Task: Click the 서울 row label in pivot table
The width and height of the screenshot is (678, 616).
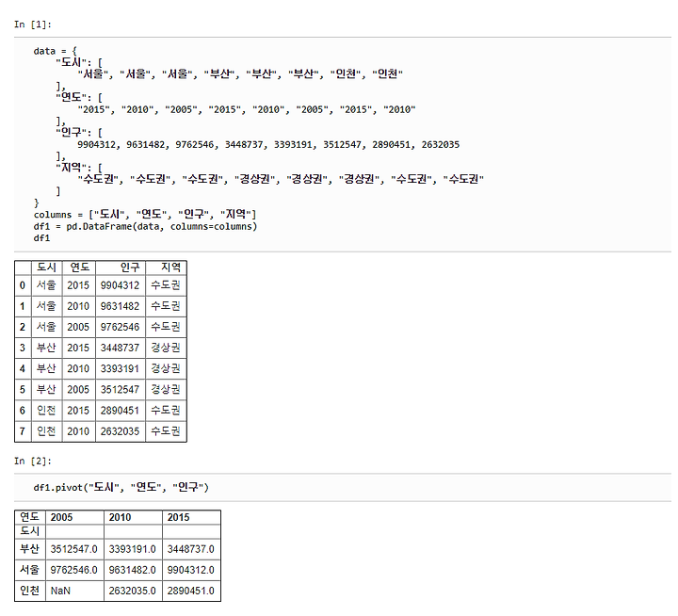Action: [x=30, y=570]
